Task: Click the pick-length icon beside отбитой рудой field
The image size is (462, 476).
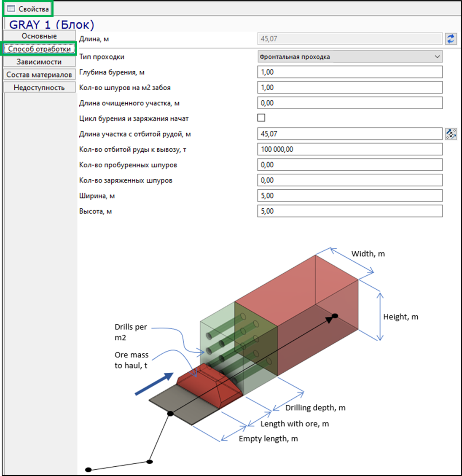Action: (451, 134)
